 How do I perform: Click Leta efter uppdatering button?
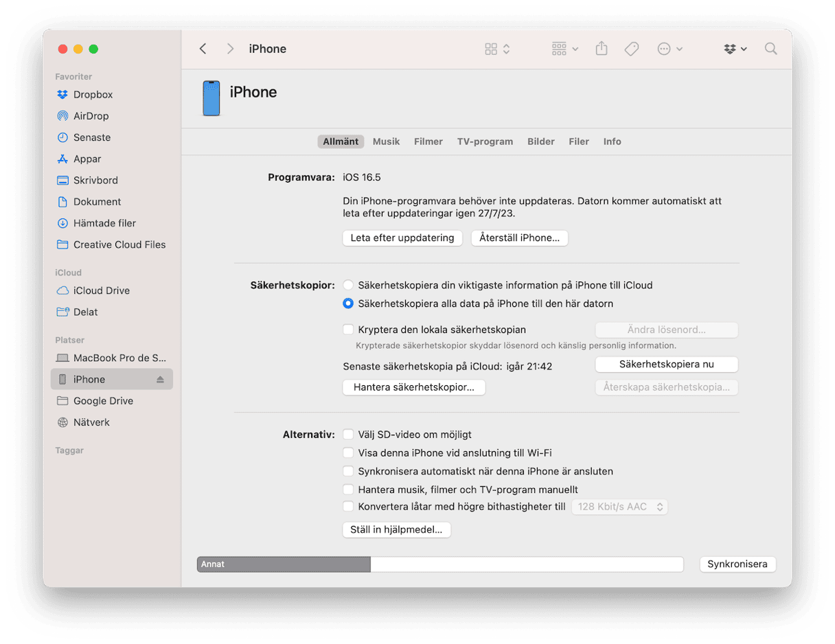pos(402,238)
